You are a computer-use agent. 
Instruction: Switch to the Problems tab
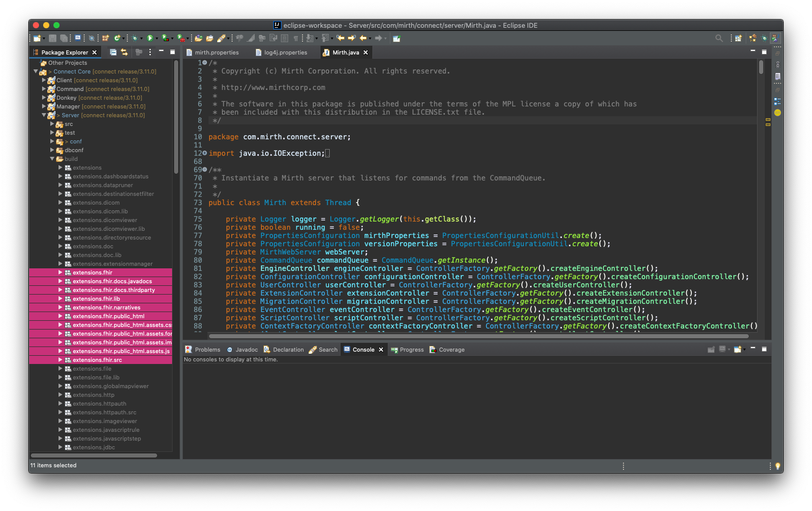[203, 350]
